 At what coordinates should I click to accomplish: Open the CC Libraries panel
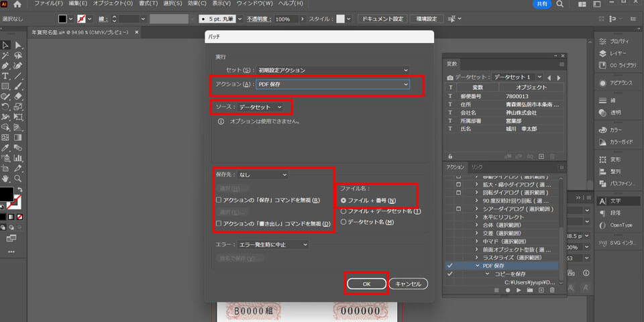click(x=602, y=65)
